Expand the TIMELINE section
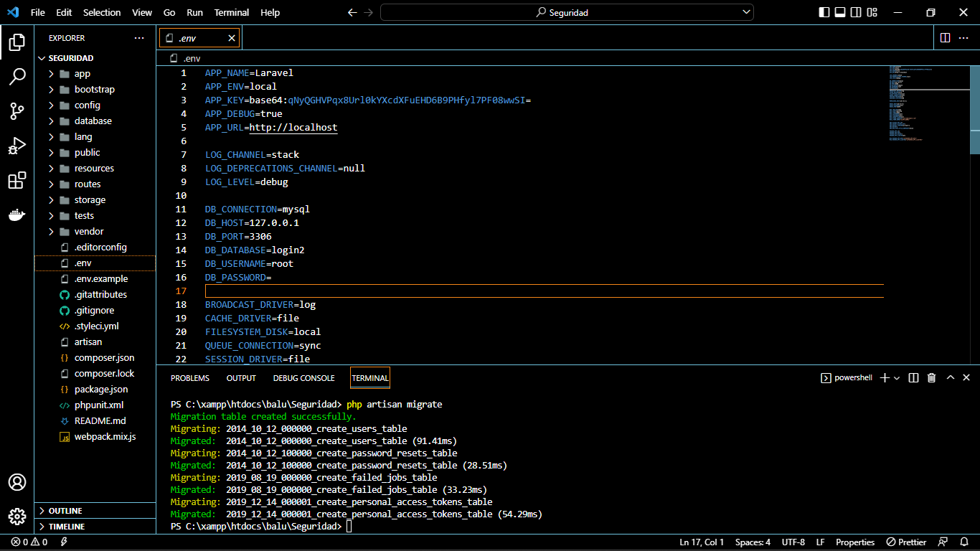Viewport: 980px width, 551px height. click(x=95, y=527)
